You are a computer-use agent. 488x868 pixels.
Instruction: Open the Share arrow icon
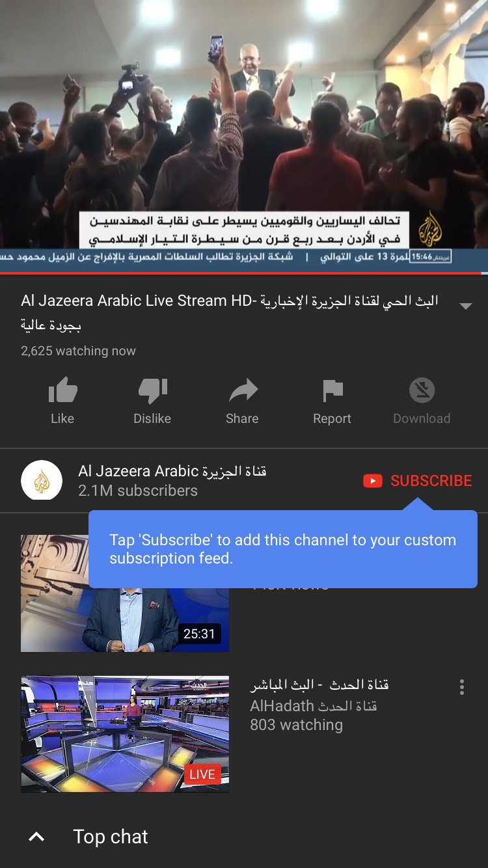click(x=243, y=390)
